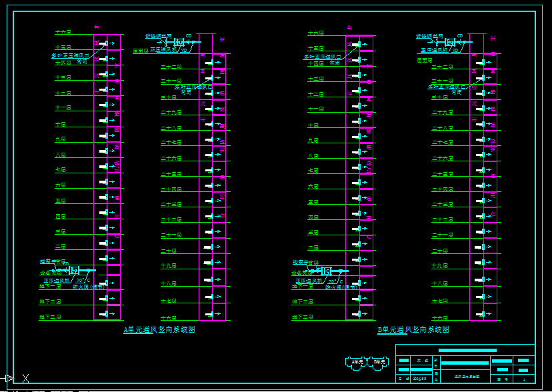Image resolution: width=552 pixels, height=392 pixels.
Task: Click 二十一层 label in A单元 diagram
Action: 171,235
